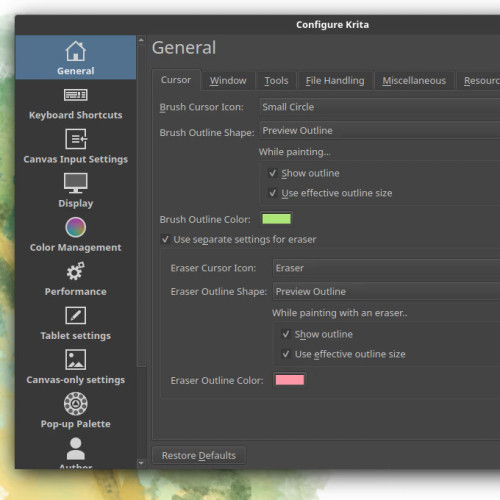Change the green Brush Outline Color swatch
Screen dimensions: 500x500
point(276,219)
